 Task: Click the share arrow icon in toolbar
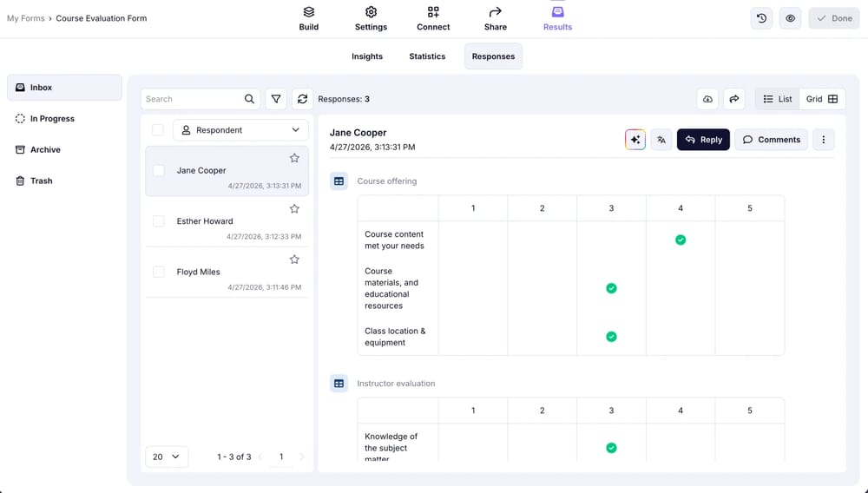734,99
